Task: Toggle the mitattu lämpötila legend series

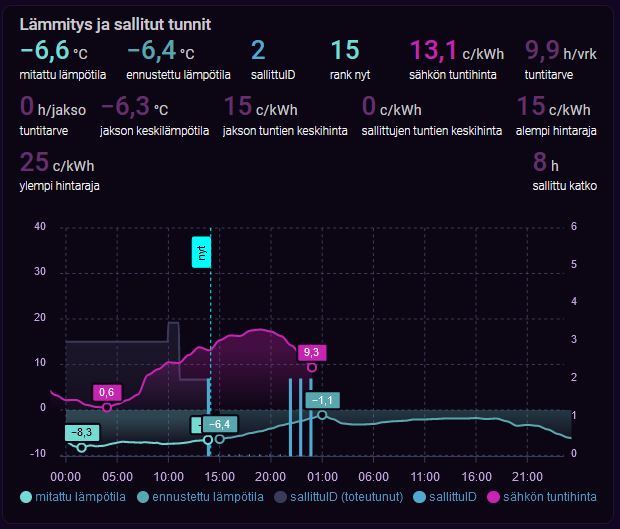Action: click(x=71, y=496)
